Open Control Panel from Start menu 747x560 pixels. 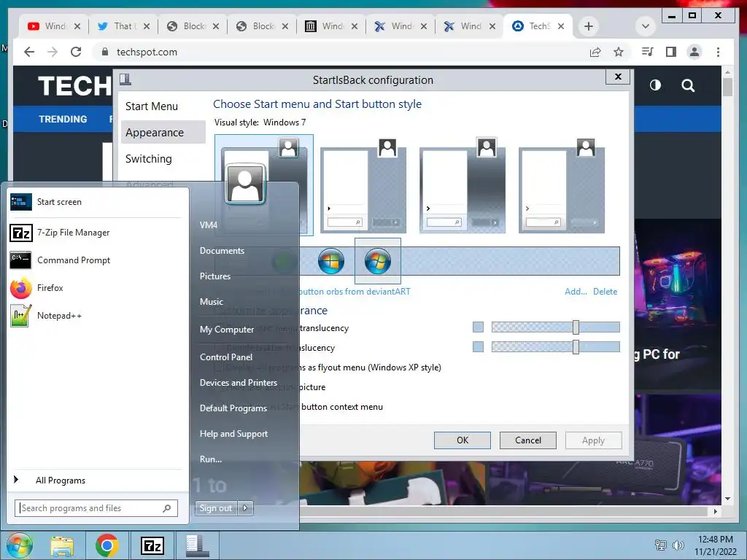[226, 357]
